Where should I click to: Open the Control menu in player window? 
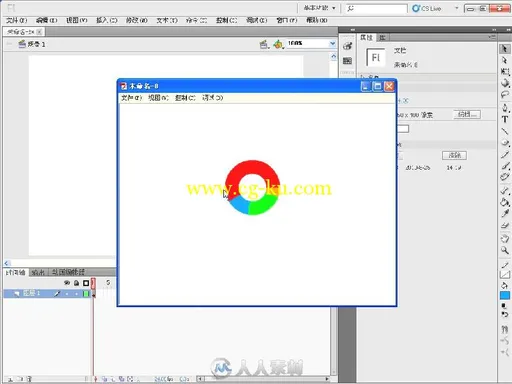point(185,98)
